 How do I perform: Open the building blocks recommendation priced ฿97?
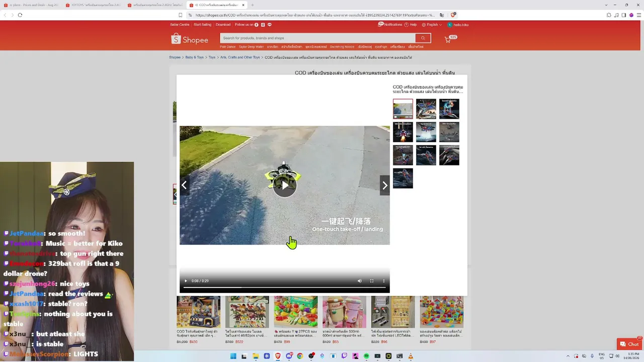(442, 320)
